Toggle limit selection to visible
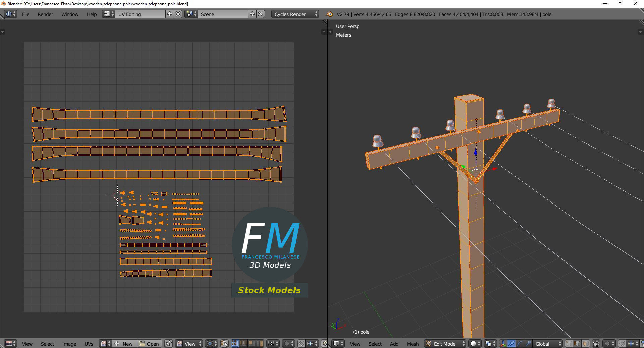The height and width of the screenshot is (348, 644). [596, 344]
